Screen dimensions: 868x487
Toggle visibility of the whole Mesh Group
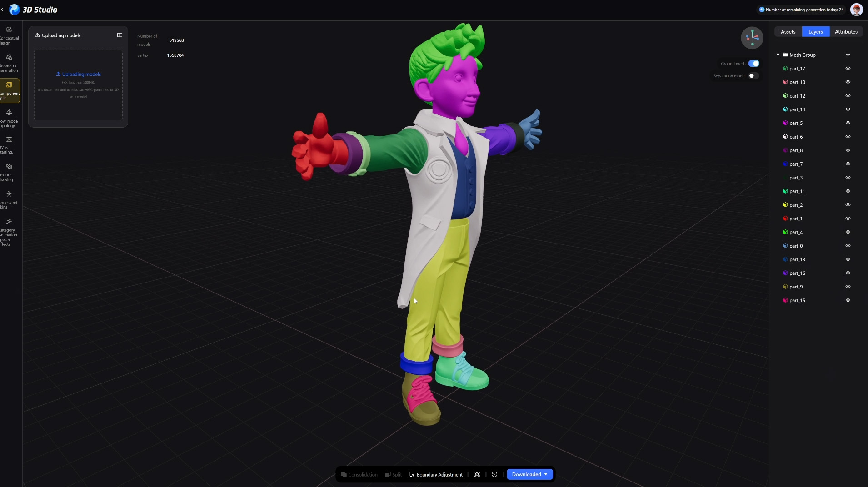848,55
